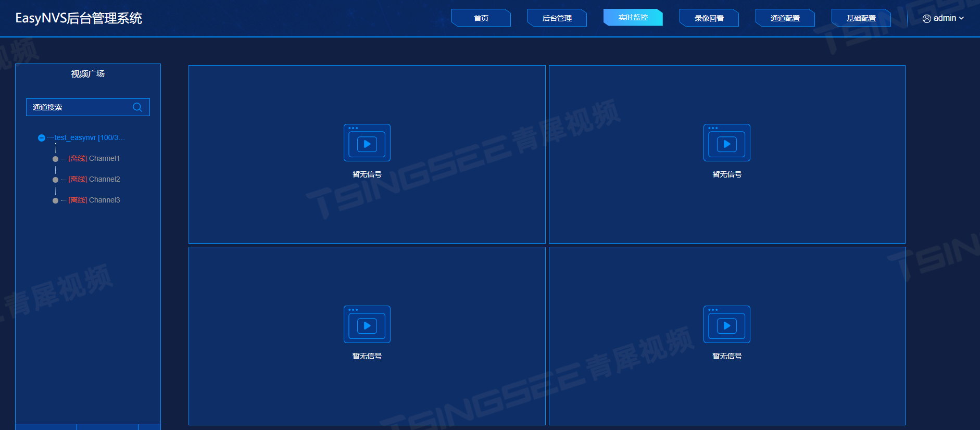Open the 后台管理 tab
This screenshot has height=430, width=980.
(557, 18)
